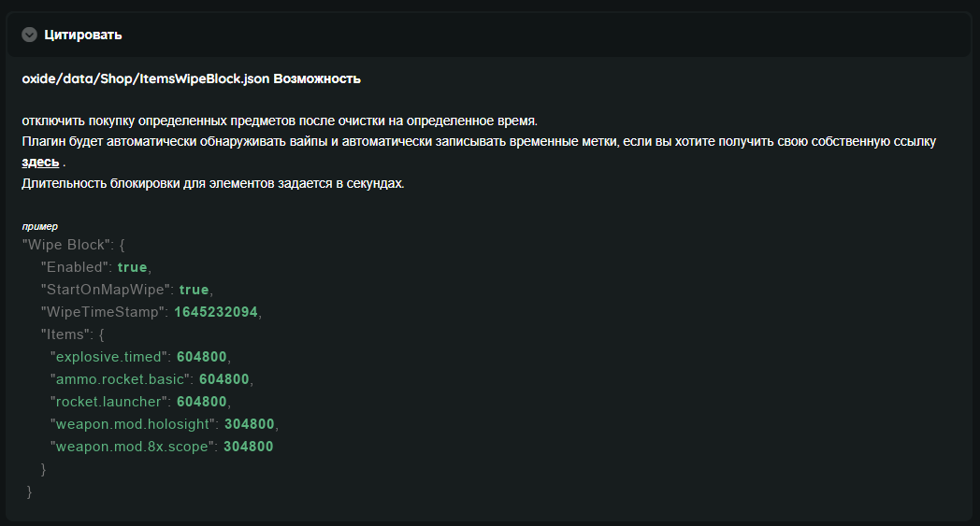
Task: Click the italic пример label
Action: [x=39, y=227]
